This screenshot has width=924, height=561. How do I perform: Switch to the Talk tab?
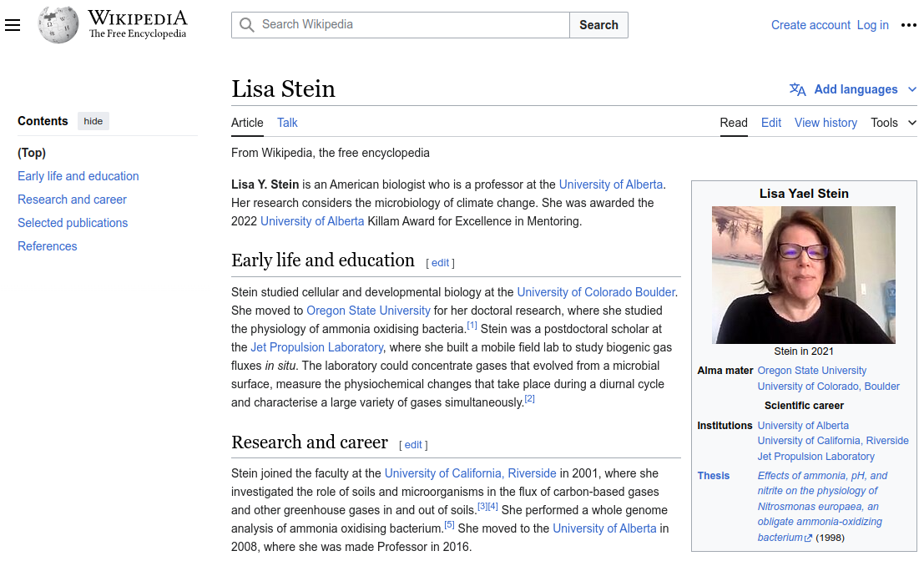tap(287, 123)
